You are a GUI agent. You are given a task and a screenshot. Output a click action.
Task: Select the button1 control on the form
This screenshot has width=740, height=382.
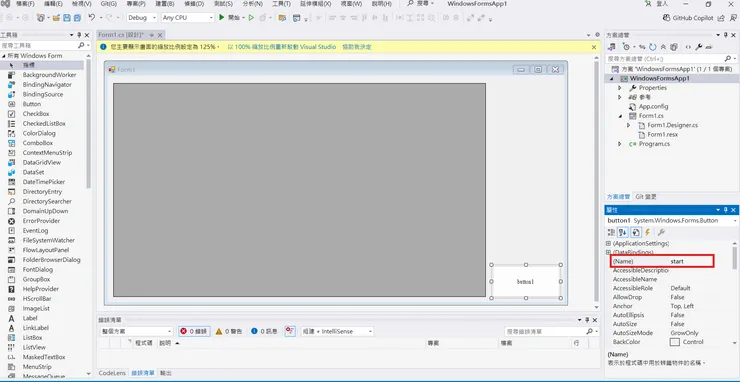[x=526, y=281]
